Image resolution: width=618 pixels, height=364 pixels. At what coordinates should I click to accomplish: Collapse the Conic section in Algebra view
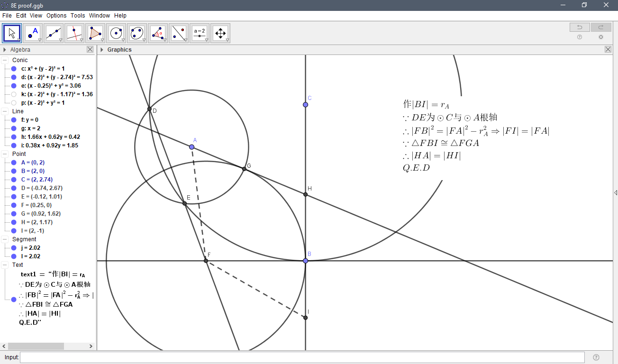click(5, 60)
